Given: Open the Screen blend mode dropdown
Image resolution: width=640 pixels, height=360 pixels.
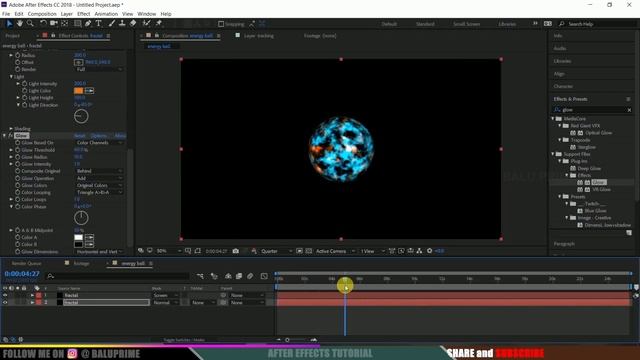Looking at the screenshot, I should (x=165, y=295).
